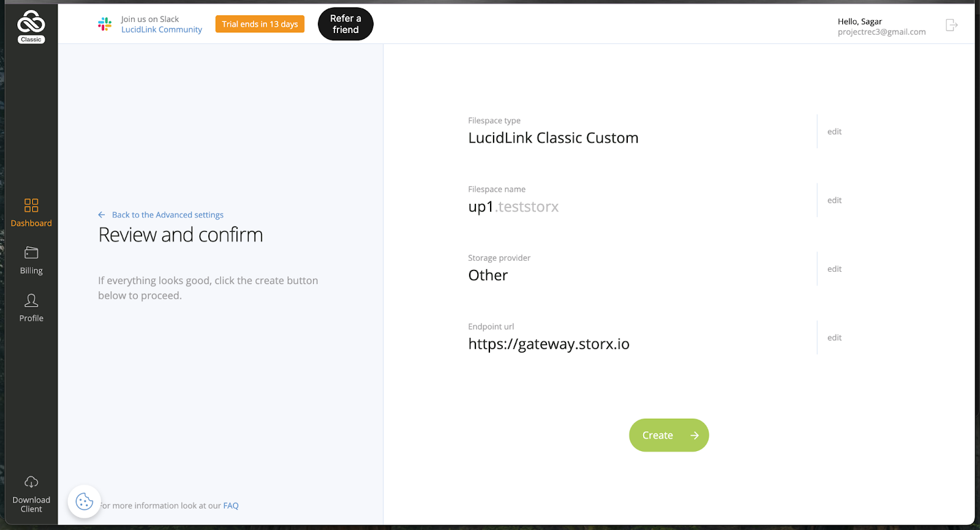Click the projectrec3@gmail.com account email

(881, 32)
